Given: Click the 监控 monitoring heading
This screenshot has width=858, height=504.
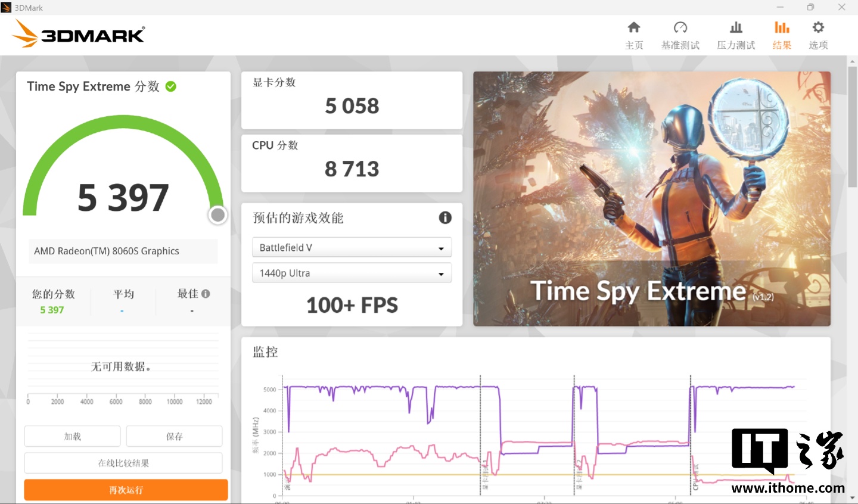Looking at the screenshot, I should click(265, 351).
